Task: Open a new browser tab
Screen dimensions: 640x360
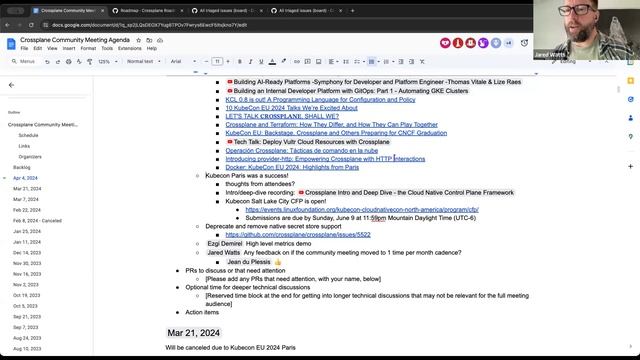Action: pyautogui.click(x=352, y=11)
